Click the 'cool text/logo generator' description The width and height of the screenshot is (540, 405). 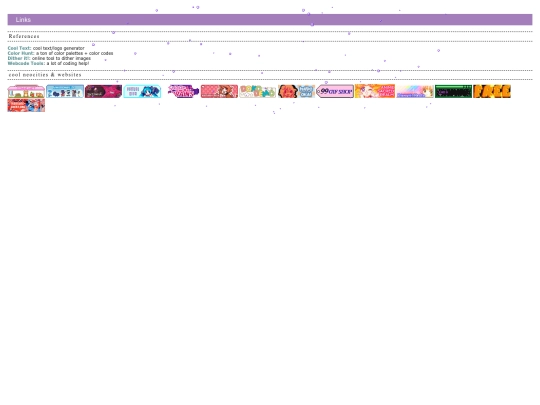coord(59,48)
